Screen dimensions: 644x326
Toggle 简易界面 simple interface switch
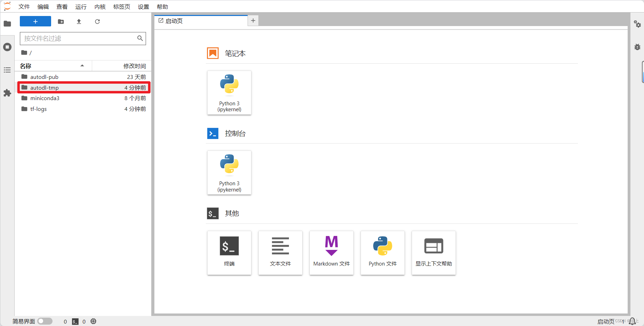(45, 321)
